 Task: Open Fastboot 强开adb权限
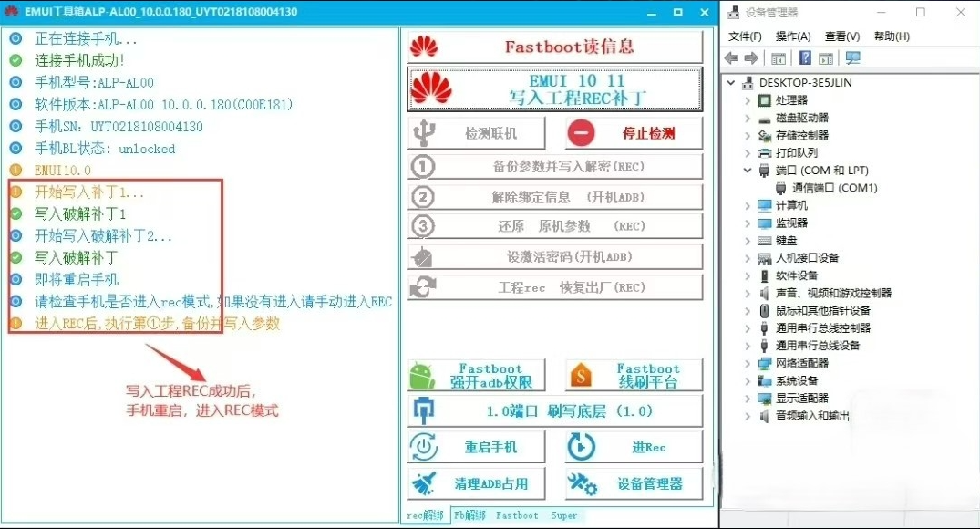pyautogui.click(x=476, y=375)
